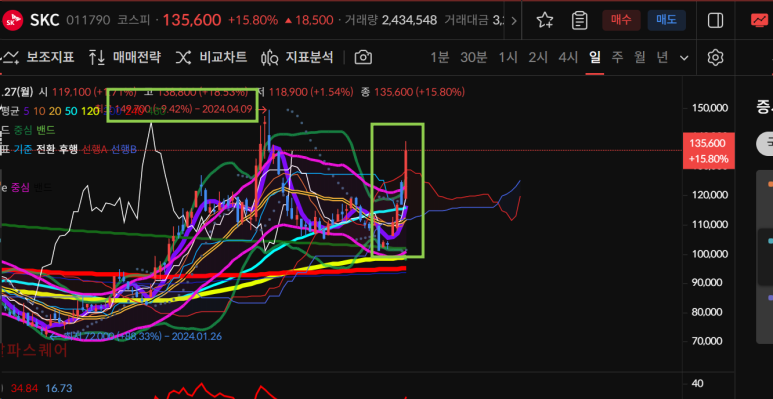773x399 pixels.
Task: Click the 매도 sell button
Action: coord(667,20)
